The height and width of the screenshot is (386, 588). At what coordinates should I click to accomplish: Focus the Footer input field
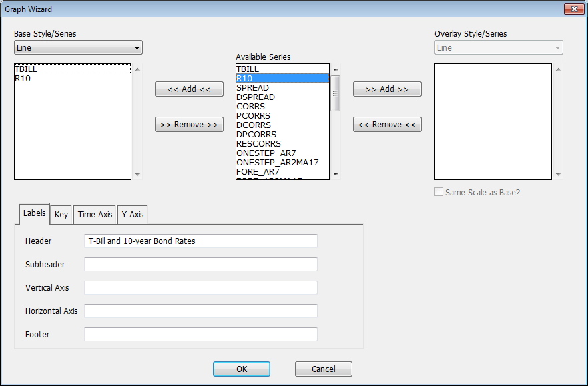coord(200,335)
